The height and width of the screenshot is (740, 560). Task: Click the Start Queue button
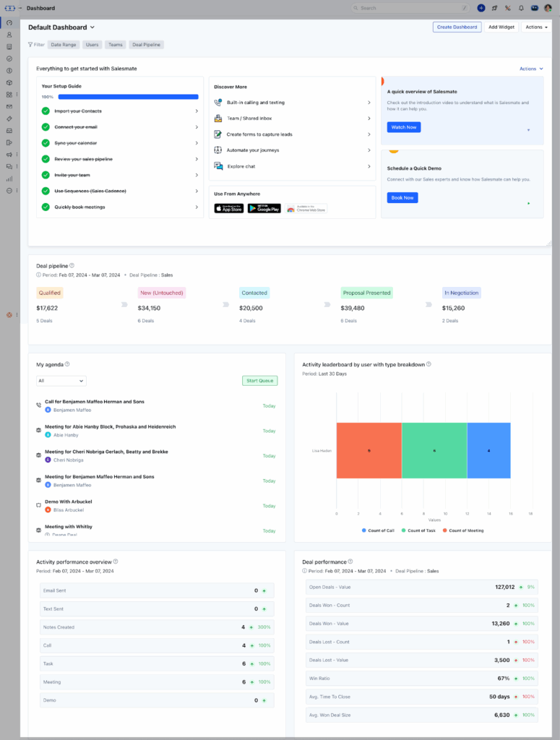click(259, 381)
